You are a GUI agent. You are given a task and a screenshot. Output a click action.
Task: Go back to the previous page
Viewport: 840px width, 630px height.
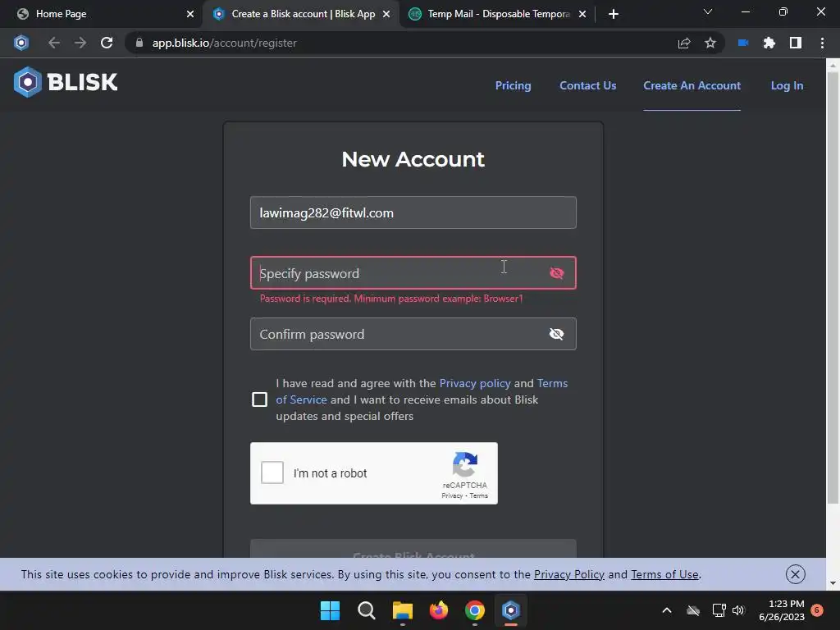[53, 43]
